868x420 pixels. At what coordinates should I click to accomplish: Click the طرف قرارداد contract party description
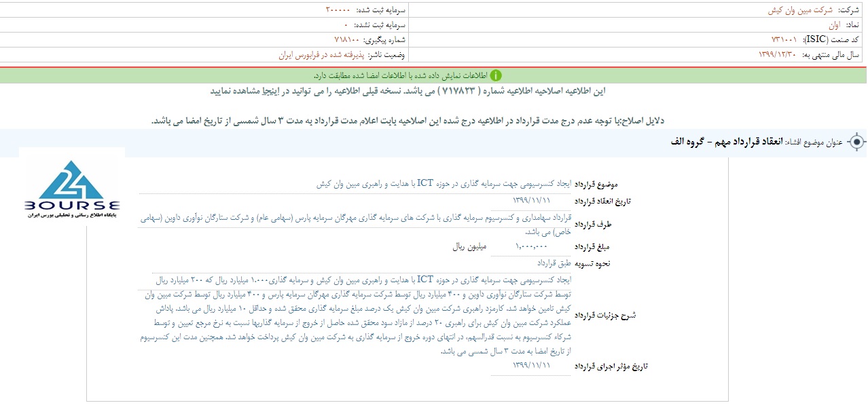(355, 225)
